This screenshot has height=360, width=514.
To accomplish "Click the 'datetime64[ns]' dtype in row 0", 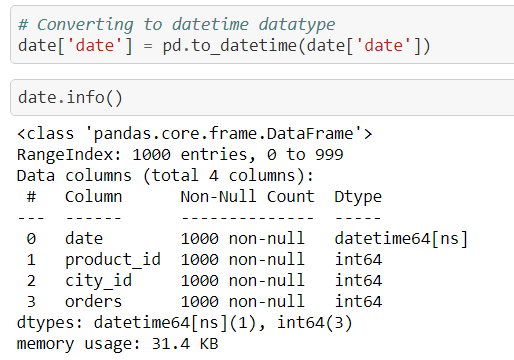I will 401,239.
